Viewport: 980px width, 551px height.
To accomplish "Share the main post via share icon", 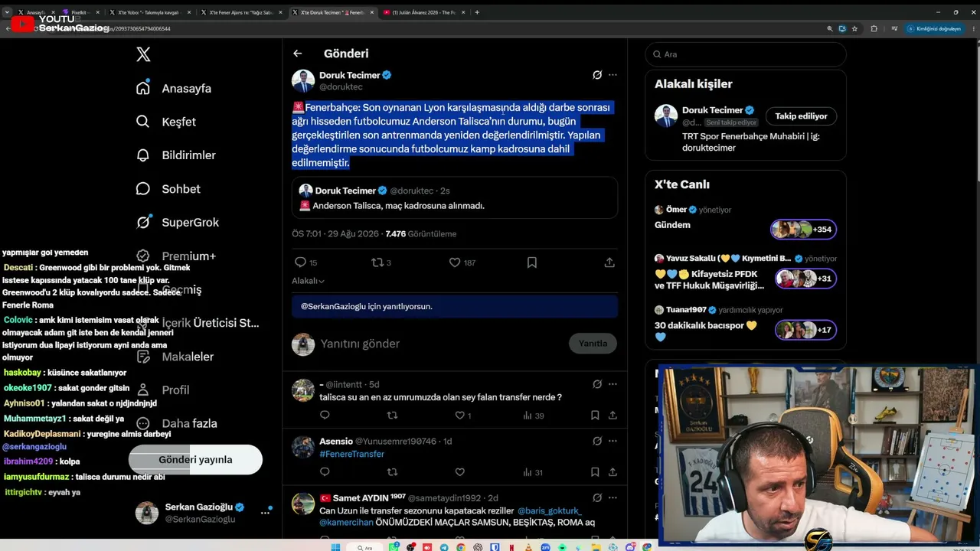I will click(609, 262).
